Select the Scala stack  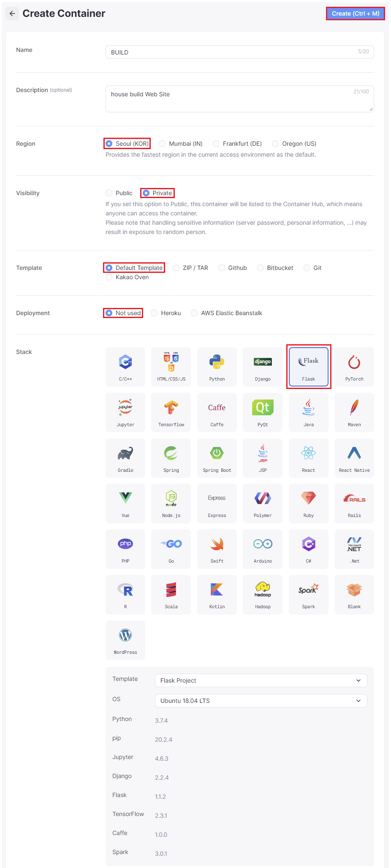click(x=171, y=595)
